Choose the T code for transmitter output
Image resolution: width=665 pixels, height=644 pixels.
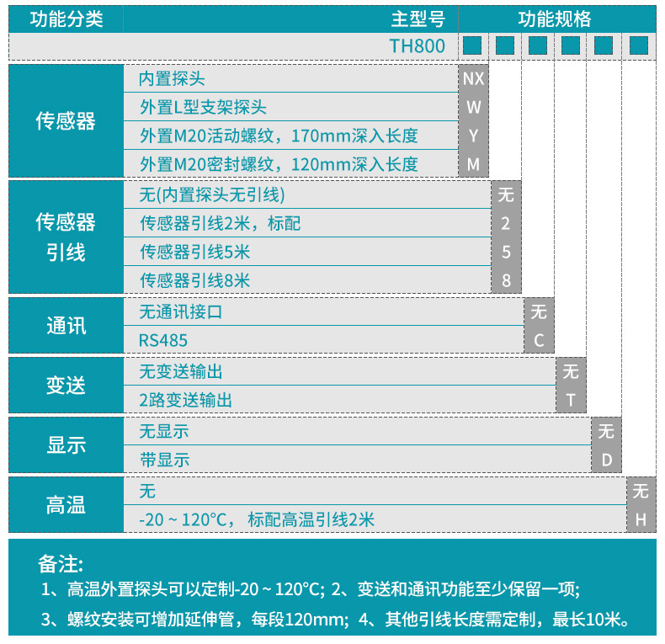click(571, 401)
